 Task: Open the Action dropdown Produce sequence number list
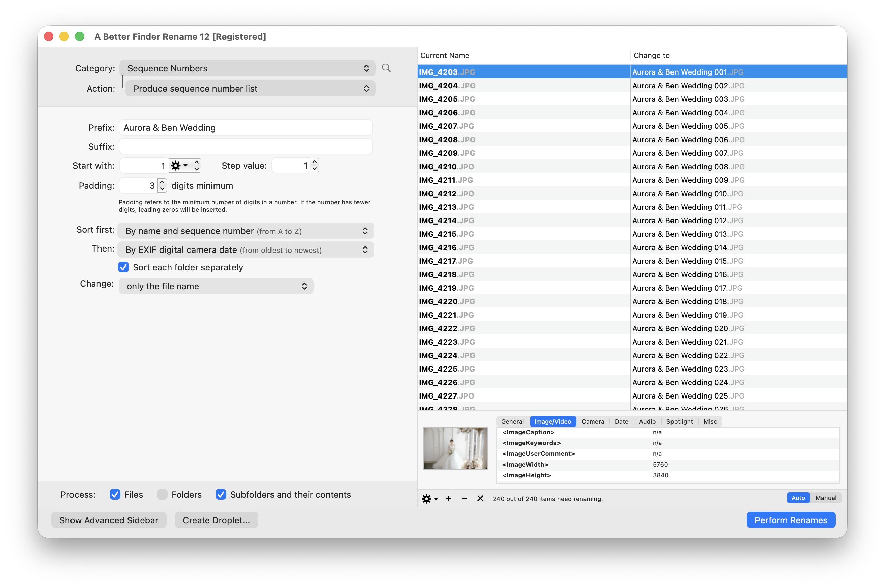250,88
